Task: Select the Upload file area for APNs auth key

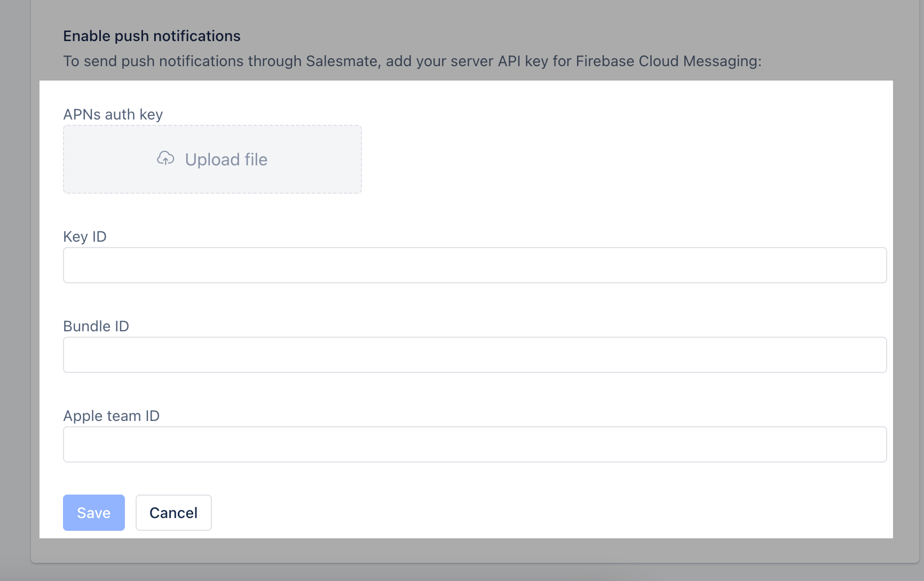Action: coord(212,159)
